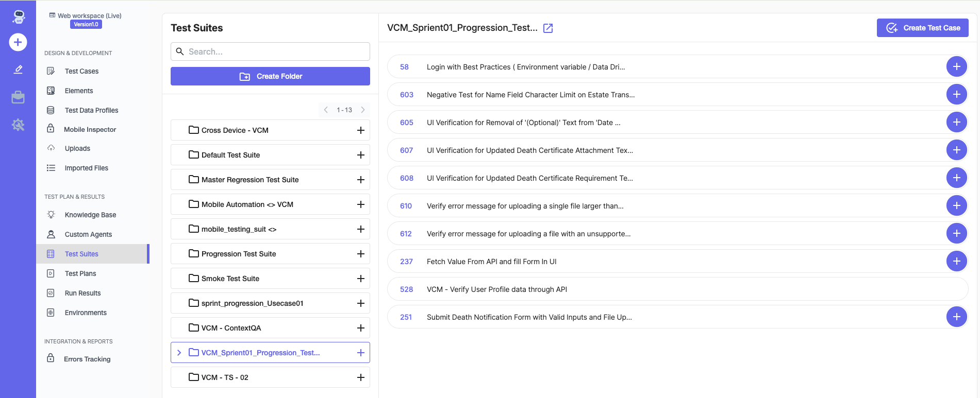Click the pencil edit icon in left rail
980x398 pixels.
click(18, 70)
